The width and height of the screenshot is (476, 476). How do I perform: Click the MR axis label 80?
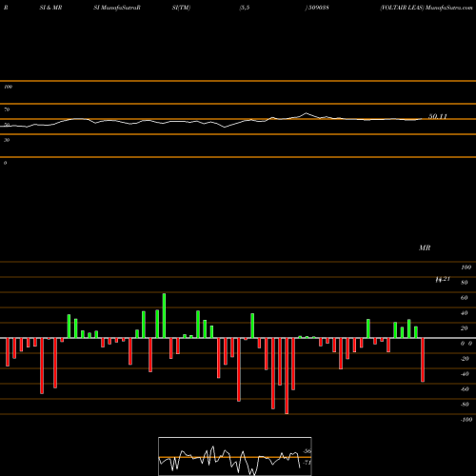pos(465,283)
